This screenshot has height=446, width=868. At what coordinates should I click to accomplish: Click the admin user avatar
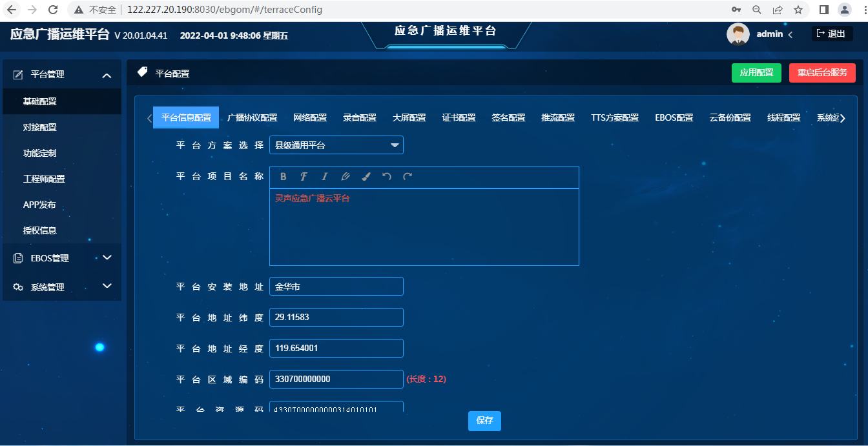(x=738, y=34)
